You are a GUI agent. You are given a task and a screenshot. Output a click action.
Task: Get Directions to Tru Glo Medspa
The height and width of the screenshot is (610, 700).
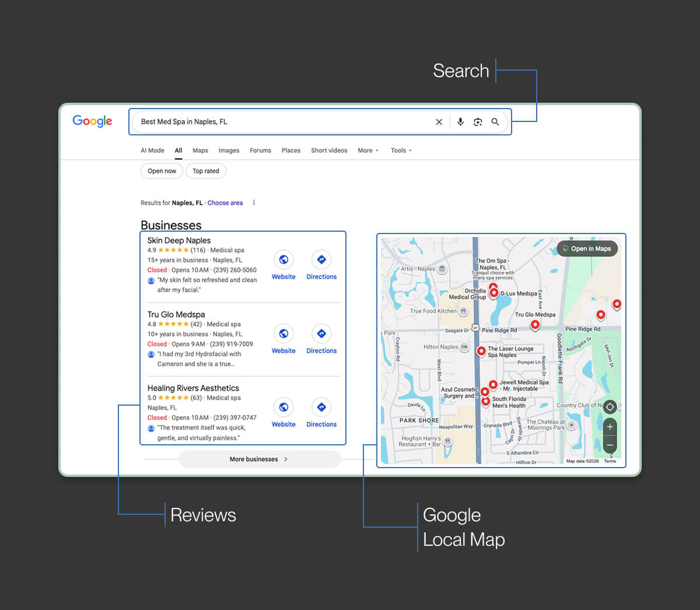pos(321,333)
